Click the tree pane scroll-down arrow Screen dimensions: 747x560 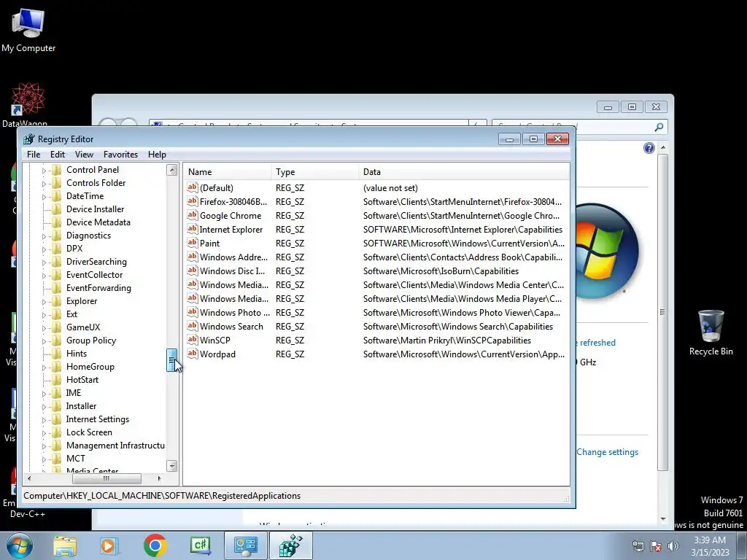172,465
